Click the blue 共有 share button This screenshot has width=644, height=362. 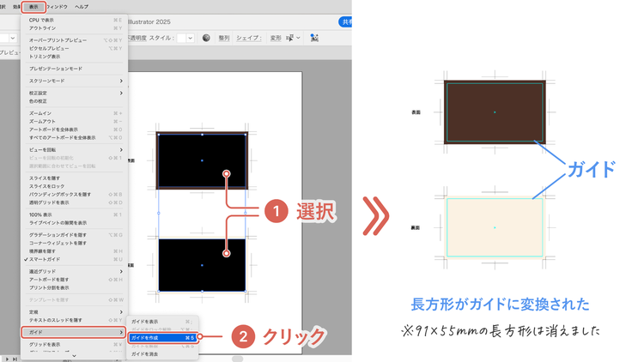coord(346,21)
